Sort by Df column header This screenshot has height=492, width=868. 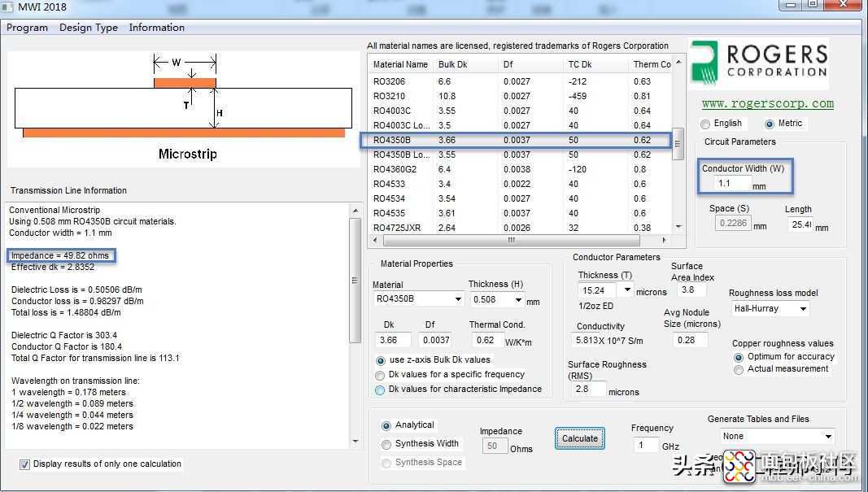click(x=530, y=65)
